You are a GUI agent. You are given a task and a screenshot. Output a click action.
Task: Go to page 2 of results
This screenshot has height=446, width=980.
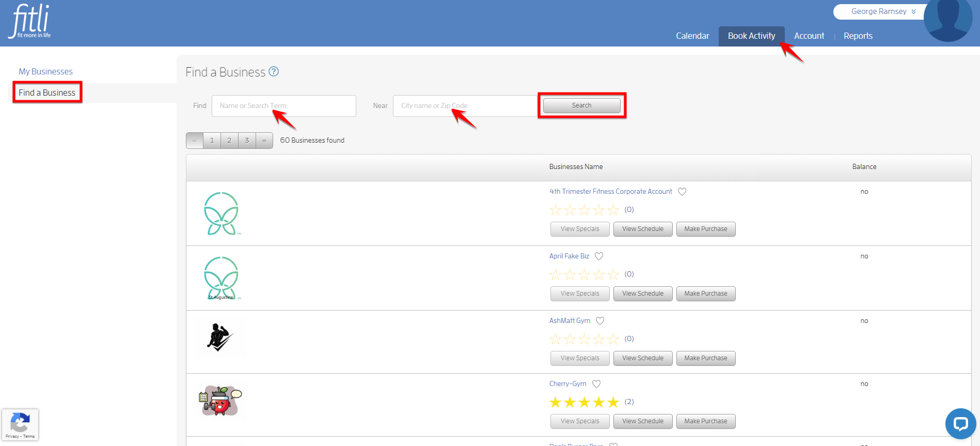point(229,141)
